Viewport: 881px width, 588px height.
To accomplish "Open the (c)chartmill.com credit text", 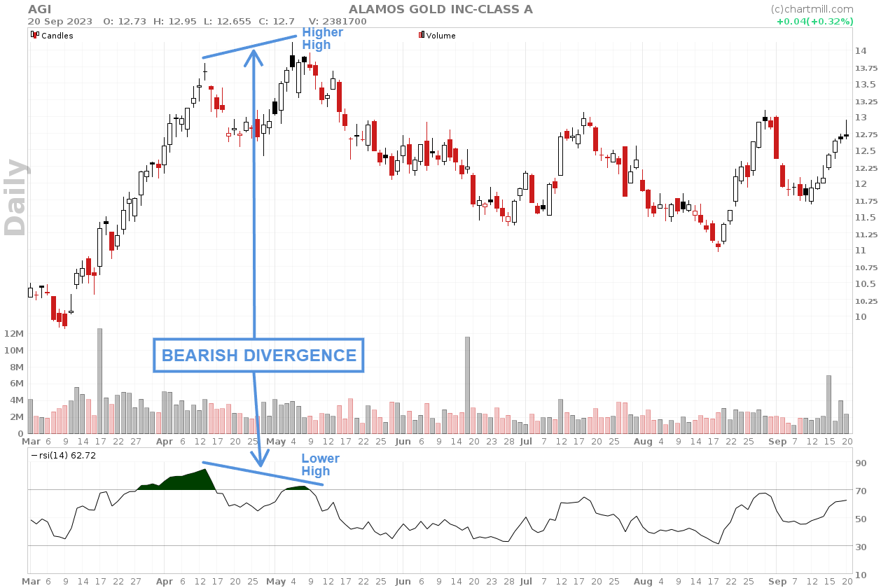I will (x=812, y=9).
